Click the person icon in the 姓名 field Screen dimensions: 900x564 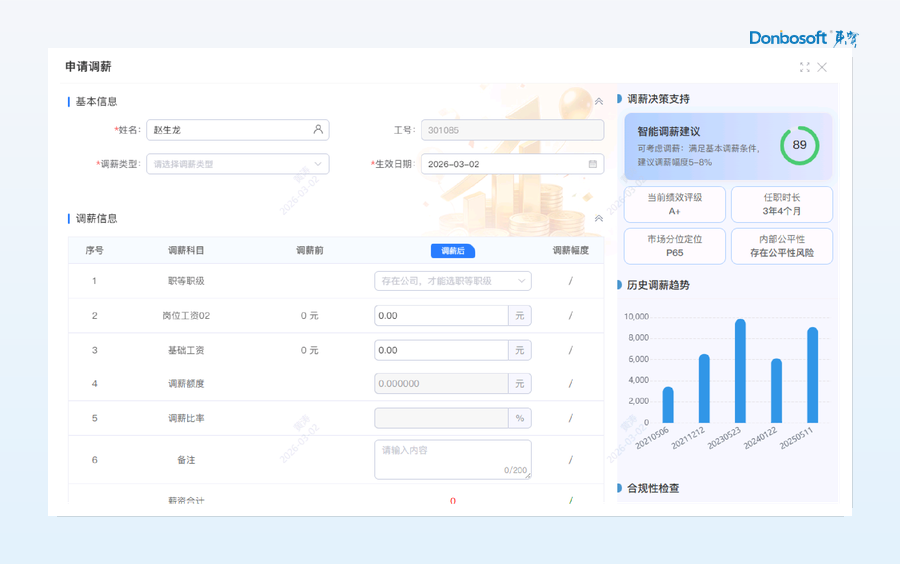pos(318,130)
